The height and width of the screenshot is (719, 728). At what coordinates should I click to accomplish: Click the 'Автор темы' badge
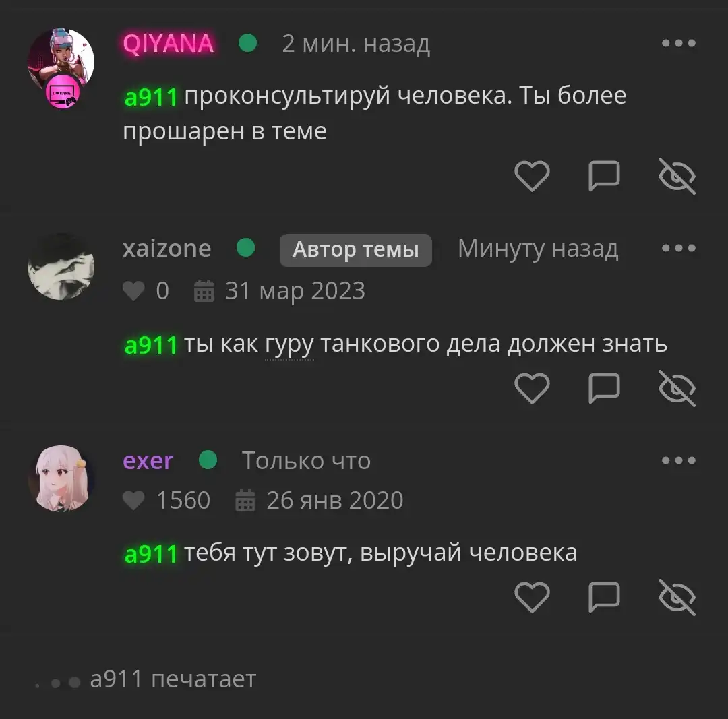(356, 250)
